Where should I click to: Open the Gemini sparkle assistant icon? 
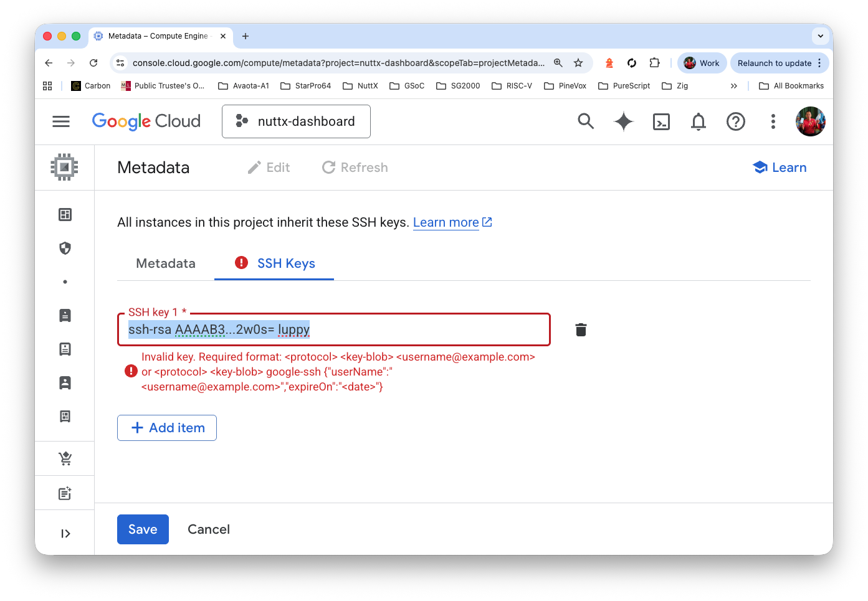623,121
